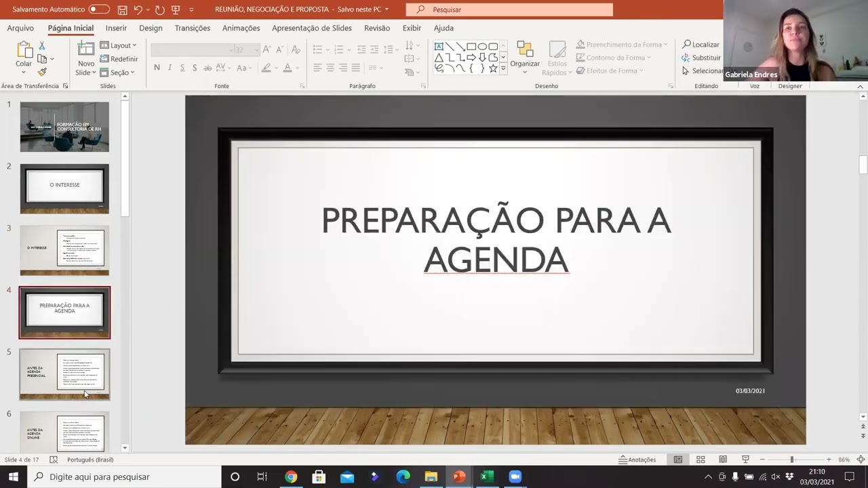Image resolution: width=868 pixels, height=488 pixels.
Task: Redo the last action
Action: pyautogui.click(x=159, y=9)
